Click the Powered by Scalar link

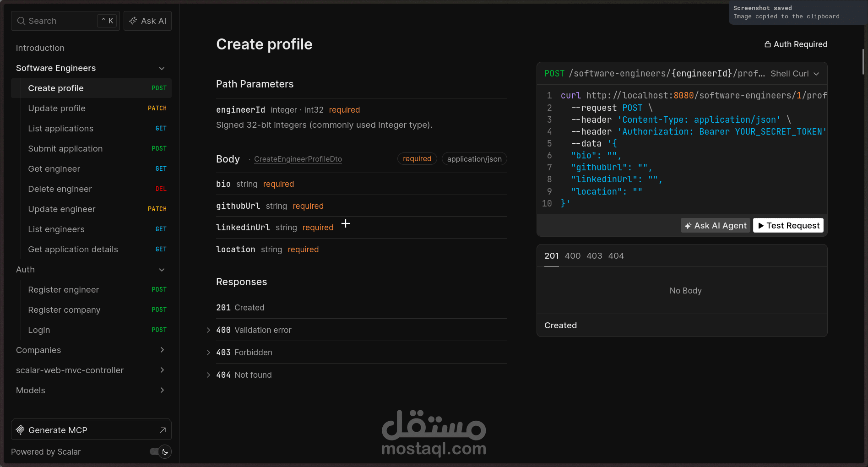(46, 452)
